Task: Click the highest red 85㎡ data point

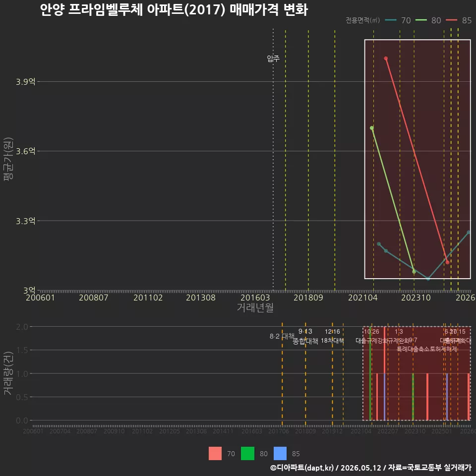Action: (x=386, y=59)
